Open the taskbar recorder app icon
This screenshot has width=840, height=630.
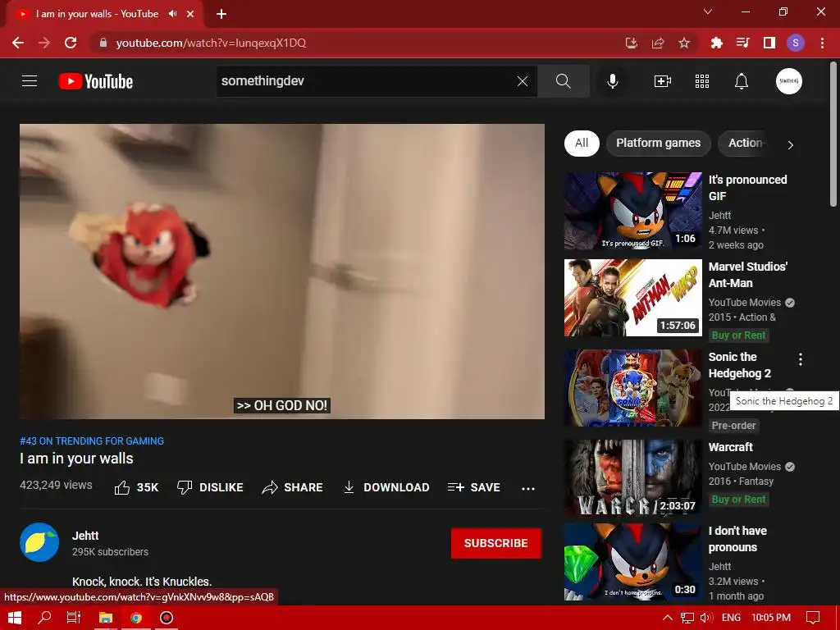(x=167, y=618)
